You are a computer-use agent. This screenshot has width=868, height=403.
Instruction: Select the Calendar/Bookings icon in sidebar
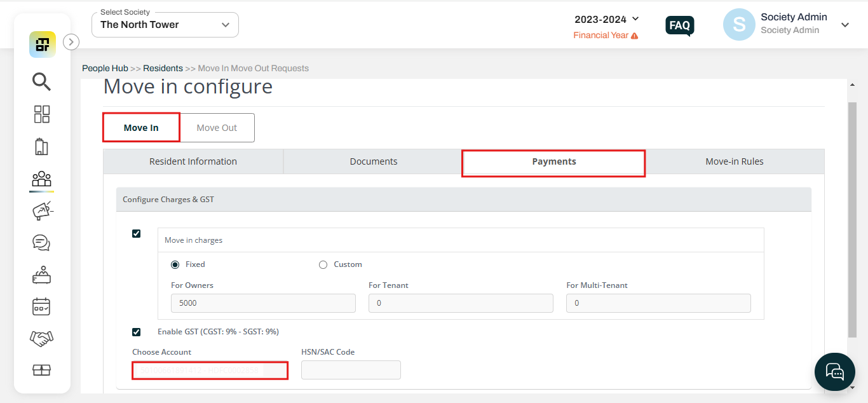point(41,306)
